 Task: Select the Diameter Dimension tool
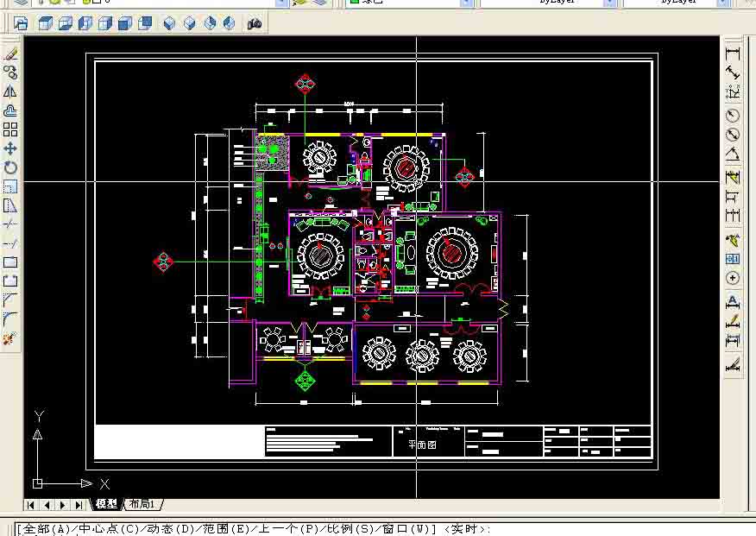[733, 135]
